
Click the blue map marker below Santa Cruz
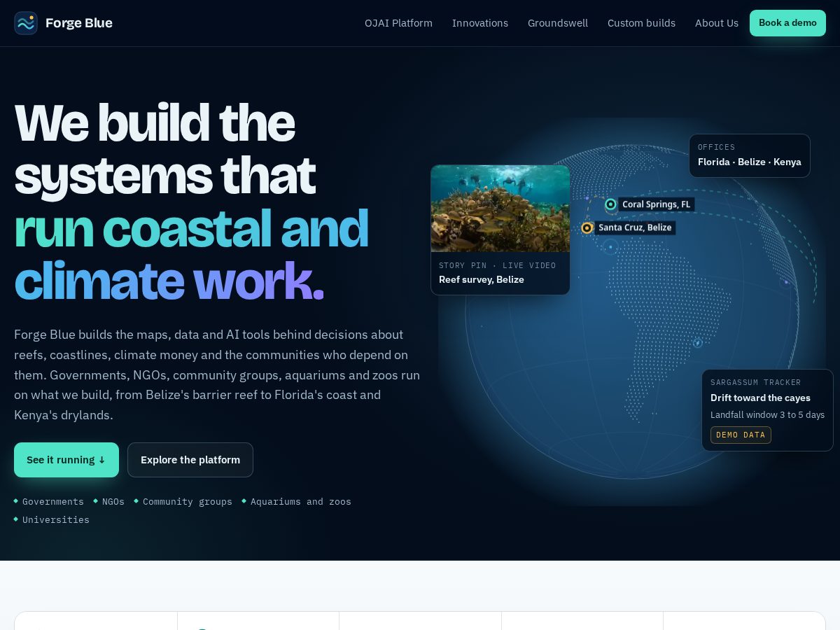tap(610, 246)
